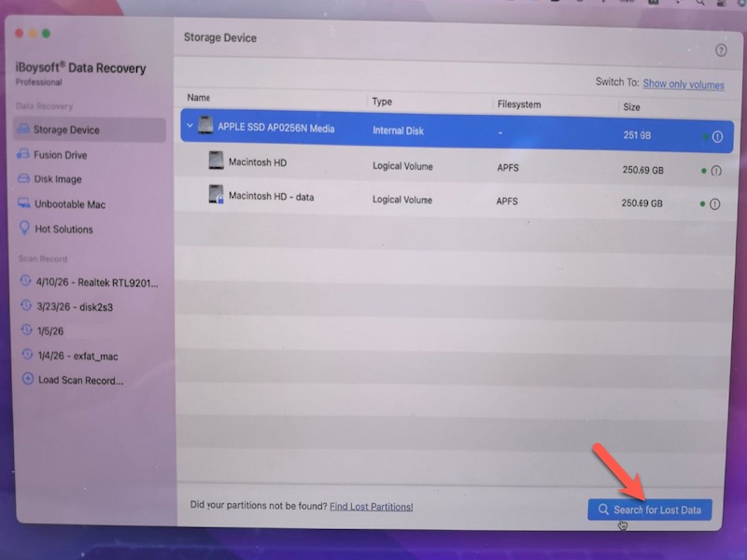Click the Fusion Drive sidebar icon

coord(22,154)
